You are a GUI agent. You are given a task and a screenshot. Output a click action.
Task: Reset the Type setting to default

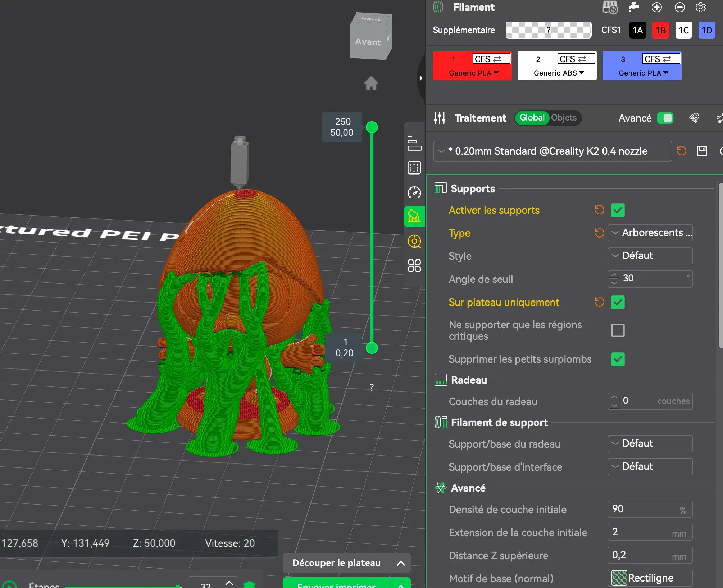coord(599,233)
